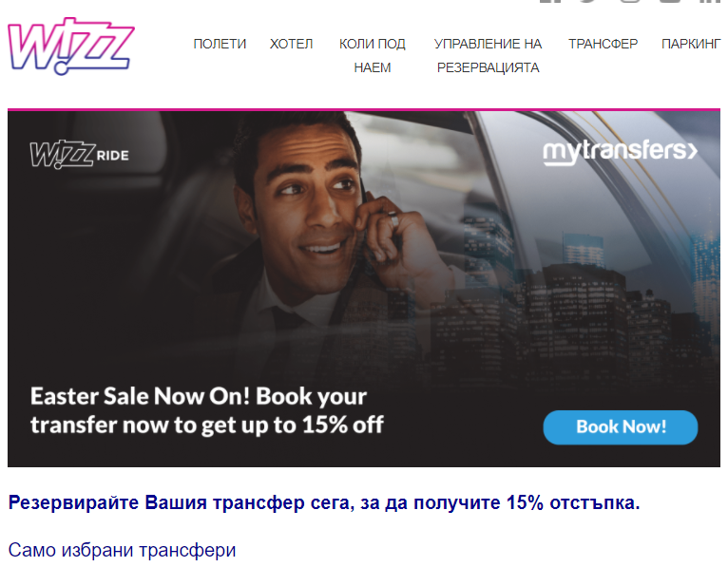This screenshot has height=567, width=728.
Task: Open УПРАВЛЕНИЕ НА РЕЗЕРВАЦИЯТА link
Action: pyautogui.click(x=488, y=56)
